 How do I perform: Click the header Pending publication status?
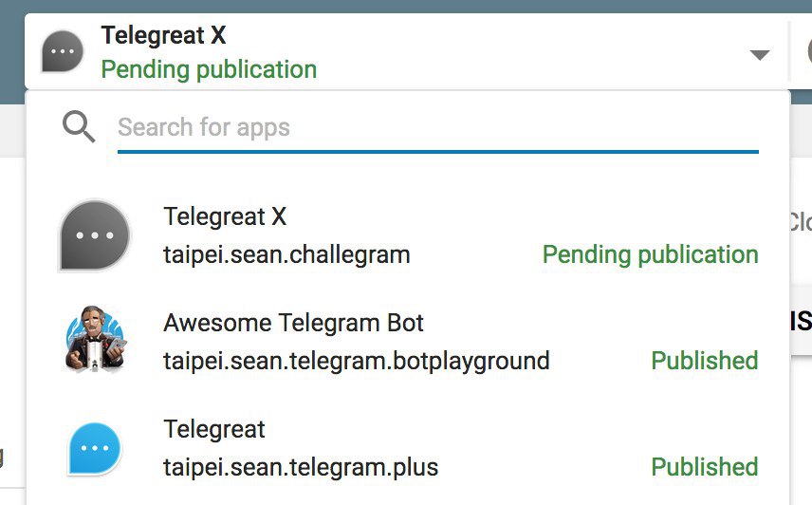coord(209,69)
